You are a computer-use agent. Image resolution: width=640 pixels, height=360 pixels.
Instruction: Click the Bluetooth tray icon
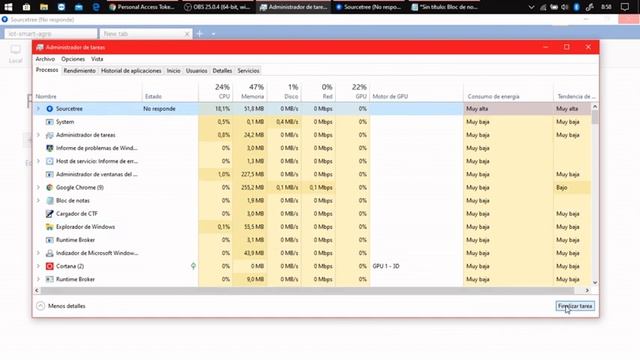click(576, 7)
